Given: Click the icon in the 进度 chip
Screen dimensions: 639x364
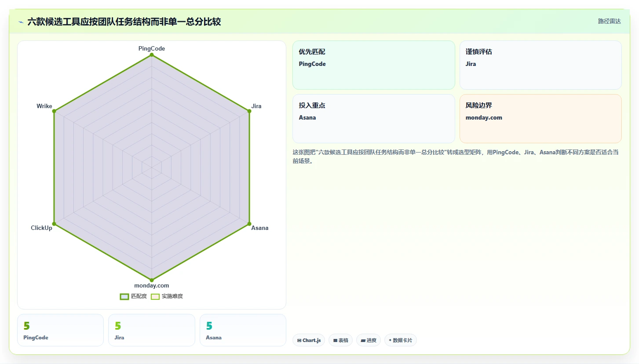Looking at the screenshot, I should (363, 340).
